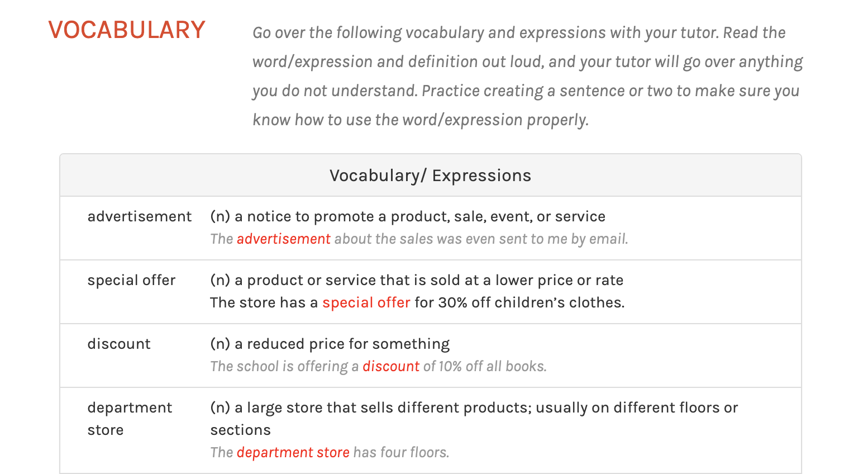
Task: Click the Vocabulary/ Expressions table header
Action: 430,176
